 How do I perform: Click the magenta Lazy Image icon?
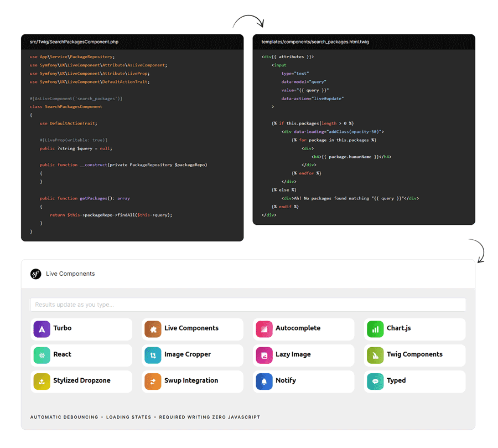(264, 355)
